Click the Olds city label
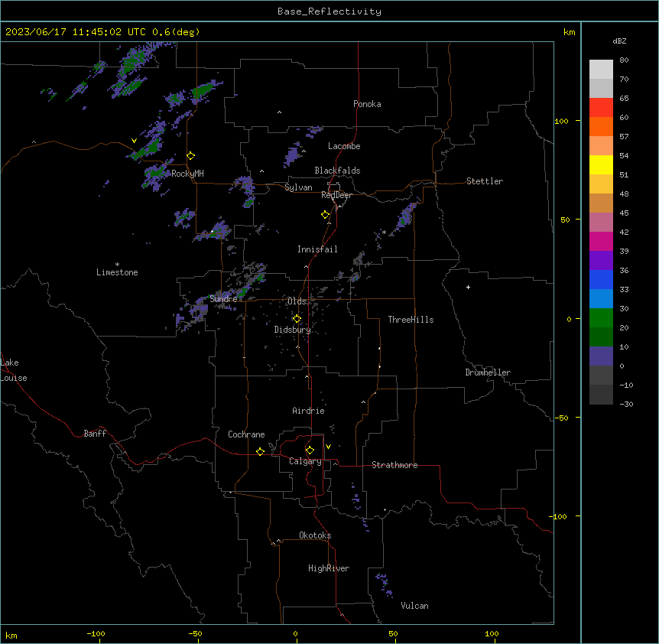Screen dimensions: 659x644 click(297, 301)
